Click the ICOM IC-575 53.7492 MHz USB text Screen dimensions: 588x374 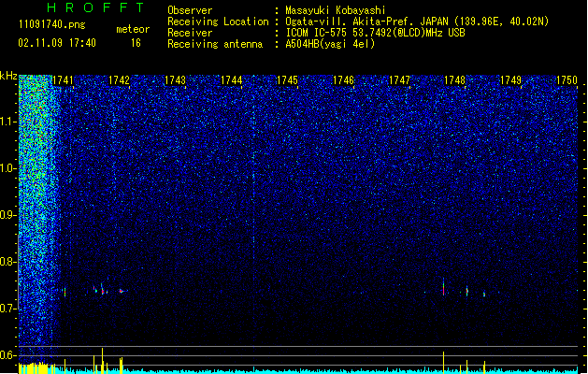pyautogui.click(x=375, y=33)
